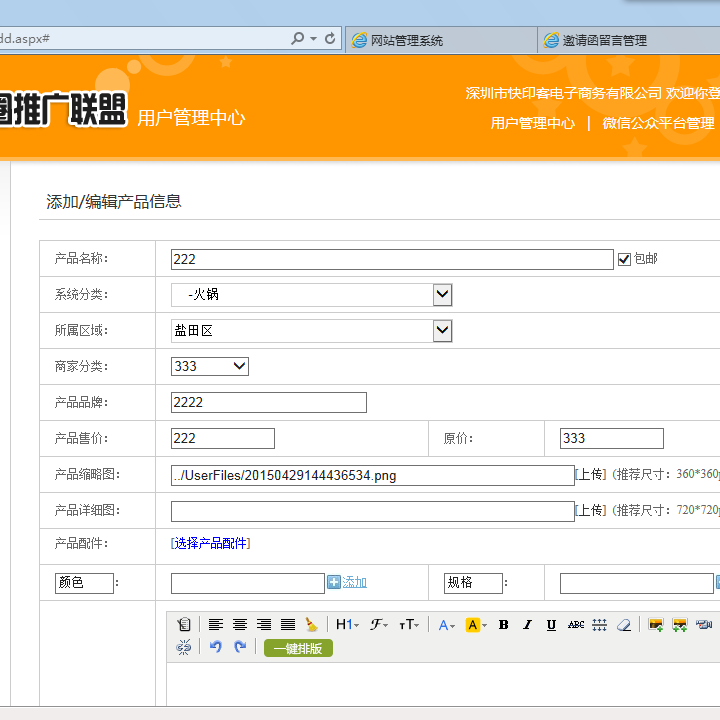Click the Bold formatting icon
The height and width of the screenshot is (720, 720).
tap(503, 625)
